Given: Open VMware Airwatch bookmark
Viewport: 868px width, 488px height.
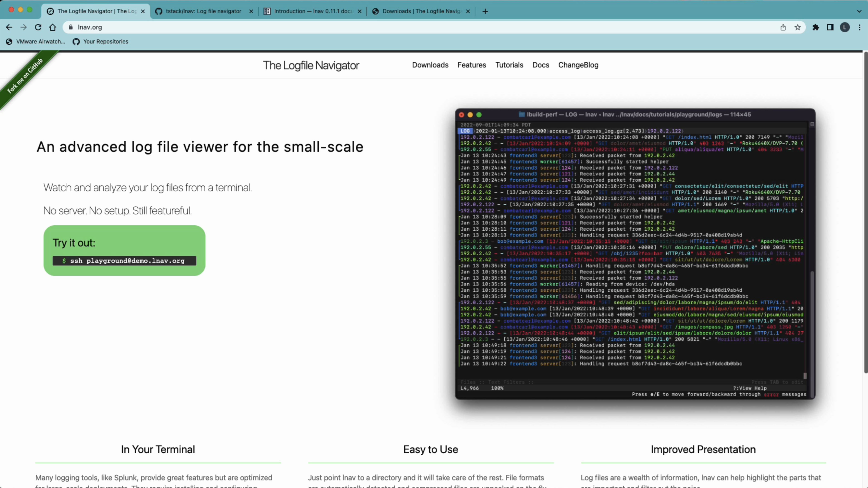Looking at the screenshot, I should tap(36, 41).
